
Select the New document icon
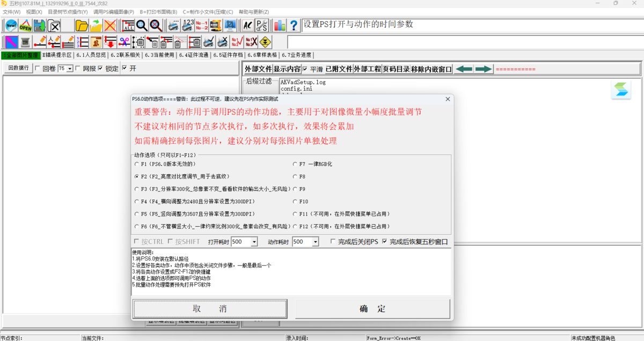[10, 26]
